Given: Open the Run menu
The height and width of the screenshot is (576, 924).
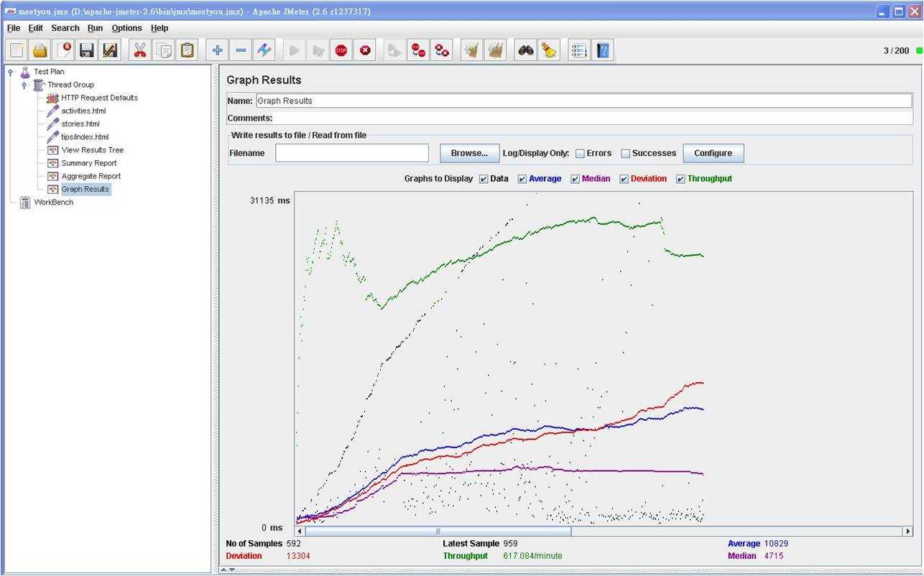Looking at the screenshot, I should 95,28.
